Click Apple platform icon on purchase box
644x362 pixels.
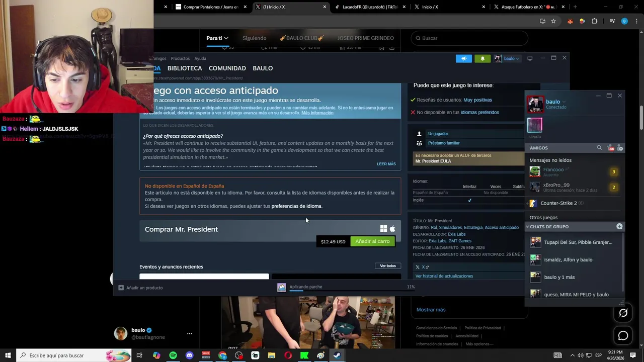click(x=392, y=229)
